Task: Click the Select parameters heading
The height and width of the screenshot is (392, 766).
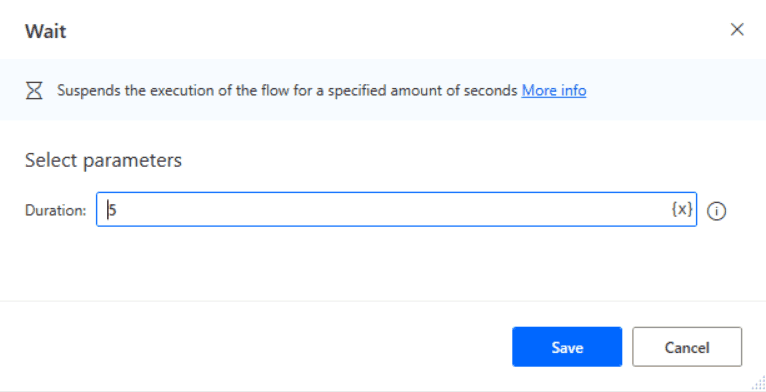Action: (103, 160)
